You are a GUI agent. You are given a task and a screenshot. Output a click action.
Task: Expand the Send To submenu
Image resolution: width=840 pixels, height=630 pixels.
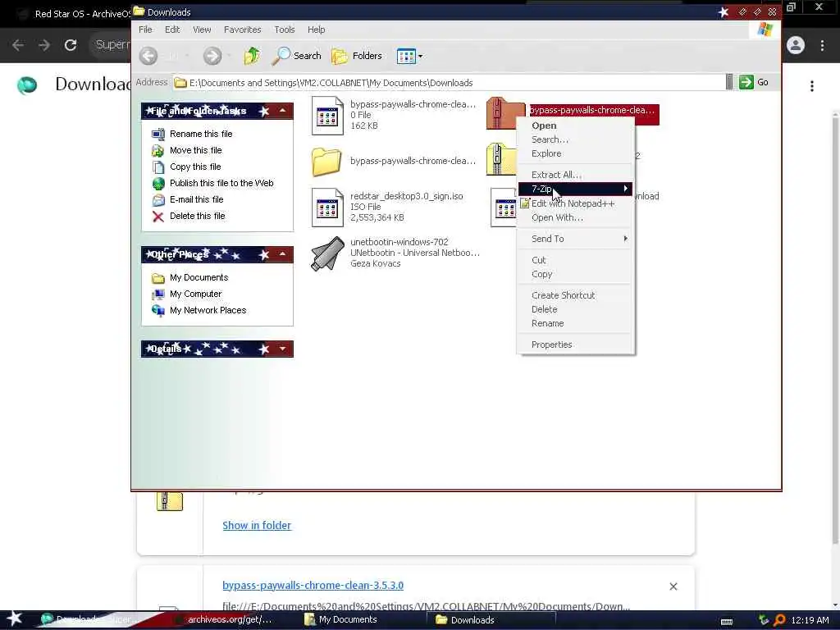click(575, 239)
